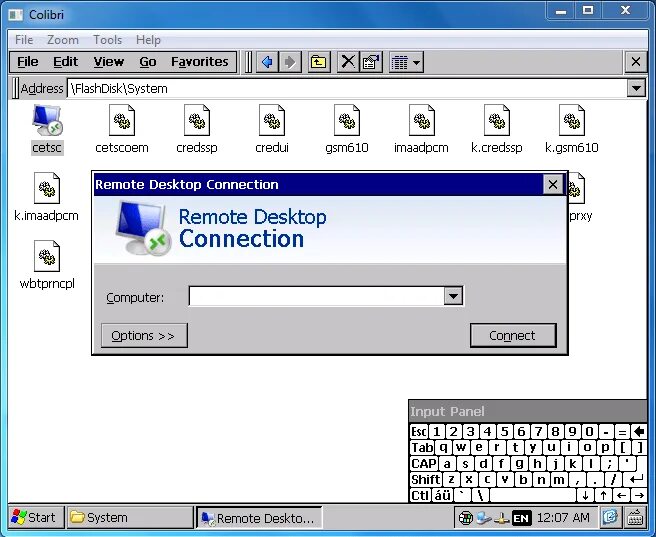Click the Colibri window icon

coord(16,15)
